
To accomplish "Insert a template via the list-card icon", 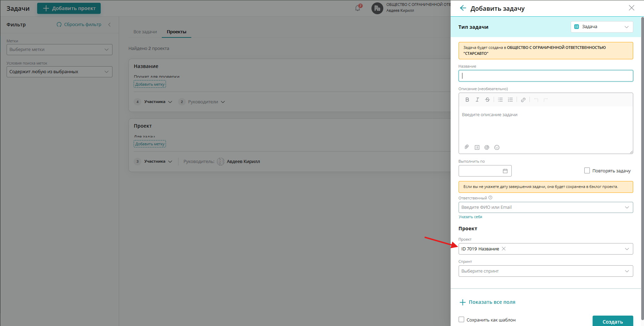I will coord(477,147).
